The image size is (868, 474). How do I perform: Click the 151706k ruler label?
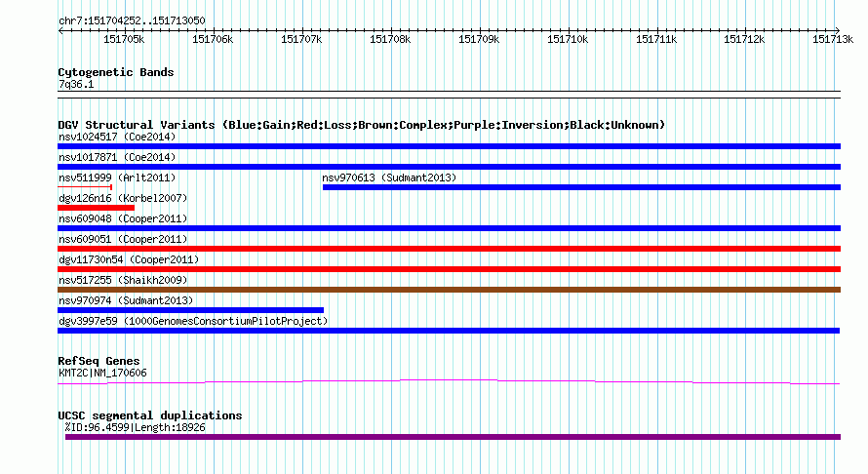213,39
